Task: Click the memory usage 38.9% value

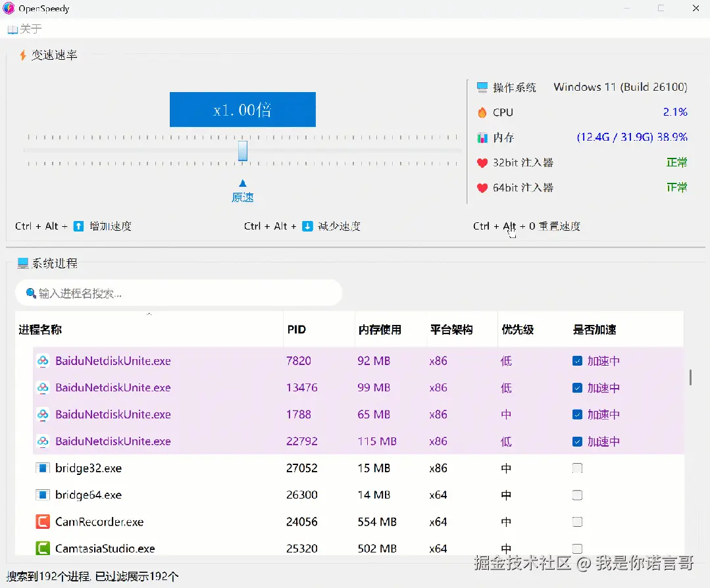Action: tap(672, 137)
